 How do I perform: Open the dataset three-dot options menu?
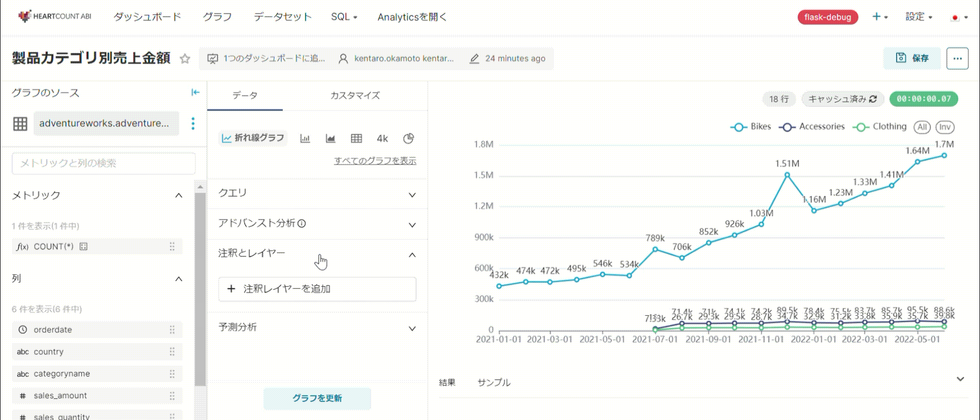pyautogui.click(x=193, y=123)
